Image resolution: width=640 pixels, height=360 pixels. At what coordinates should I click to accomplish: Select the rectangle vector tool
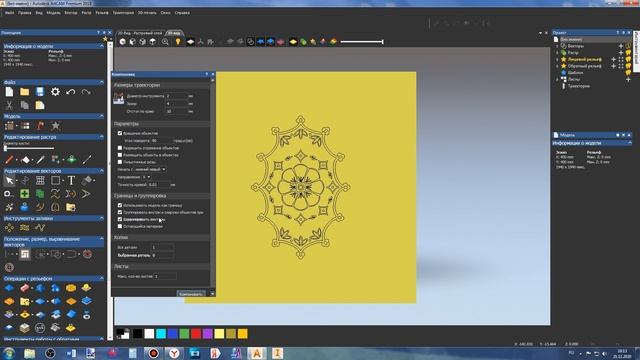click(x=56, y=180)
